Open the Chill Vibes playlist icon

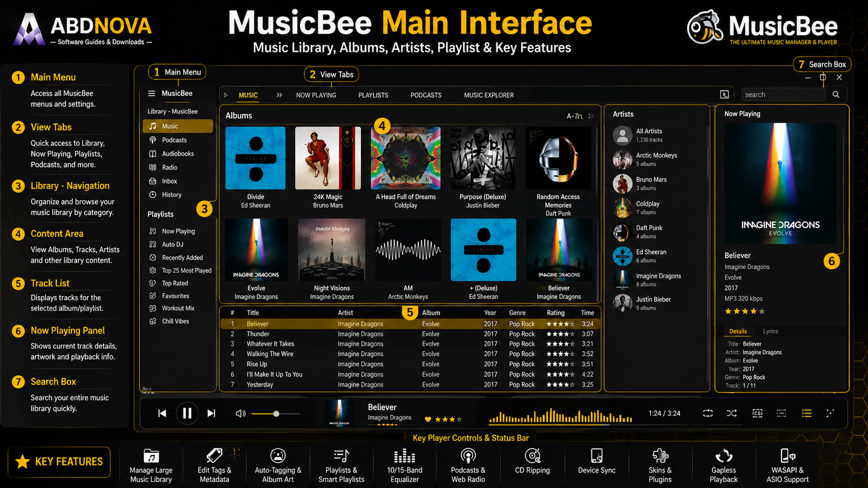pyautogui.click(x=153, y=321)
